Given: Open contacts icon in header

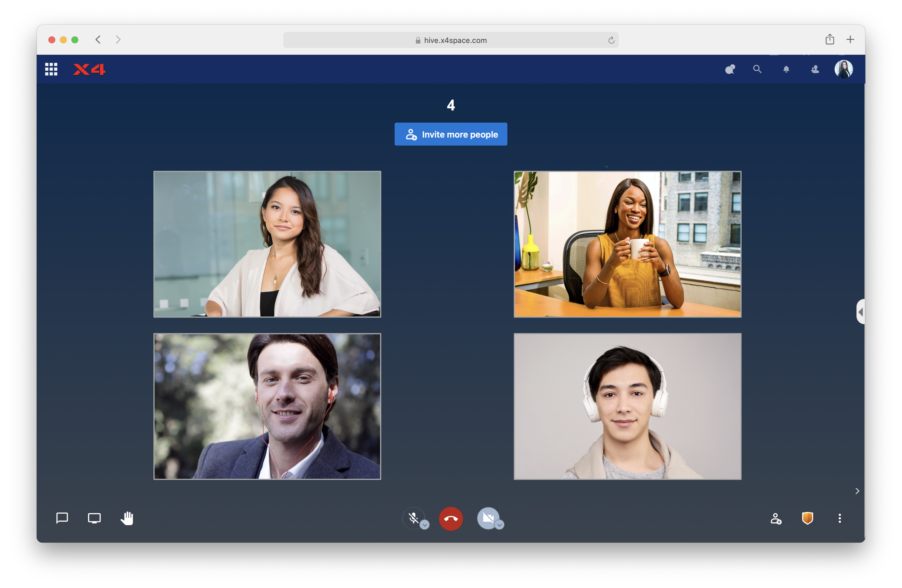Looking at the screenshot, I should click(x=815, y=69).
